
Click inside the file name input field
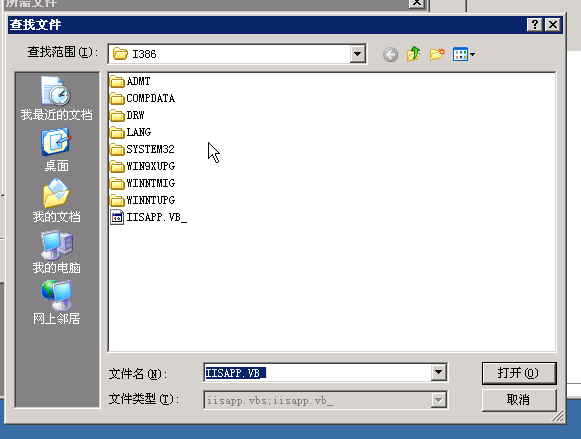pyautogui.click(x=318, y=373)
